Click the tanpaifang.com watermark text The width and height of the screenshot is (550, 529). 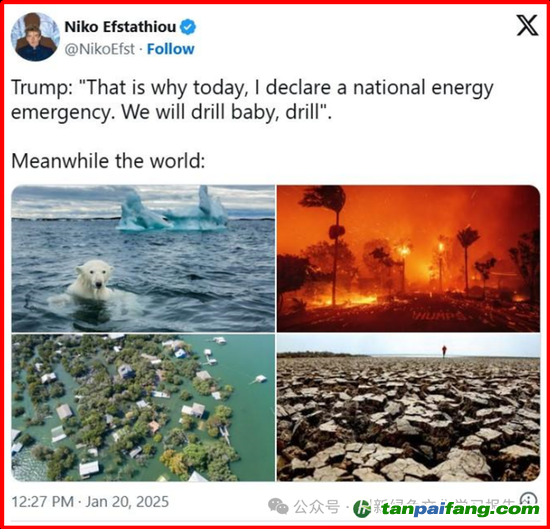460,509
